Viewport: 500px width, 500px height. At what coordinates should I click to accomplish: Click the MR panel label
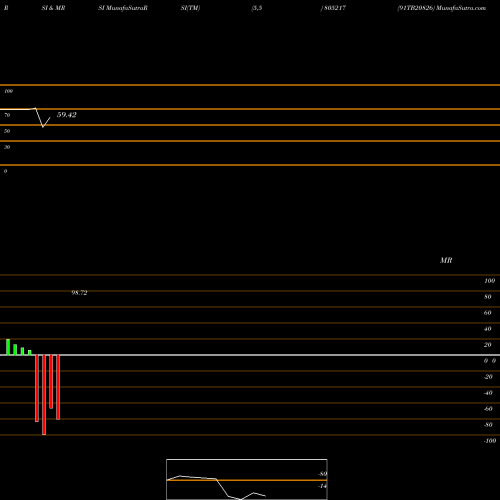446,260
